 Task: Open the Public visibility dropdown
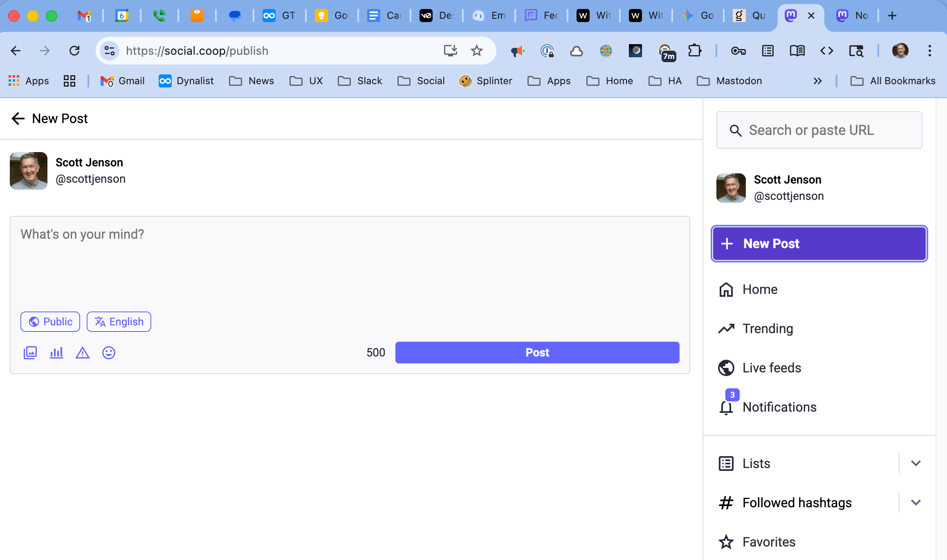pos(50,322)
